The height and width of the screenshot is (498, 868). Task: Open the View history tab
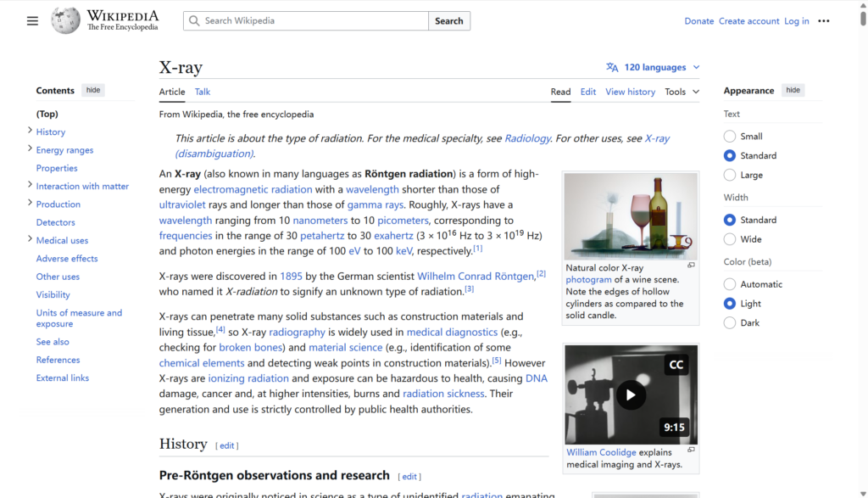coord(630,92)
